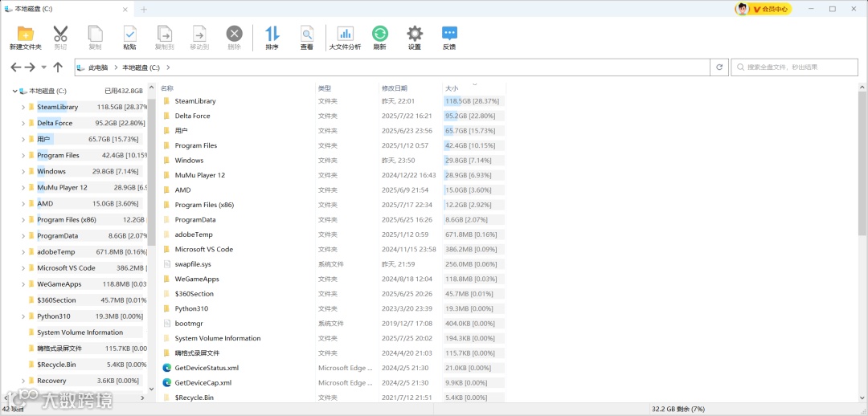Go up one level with up arrow
The width and height of the screenshot is (868, 416).
tap(58, 67)
